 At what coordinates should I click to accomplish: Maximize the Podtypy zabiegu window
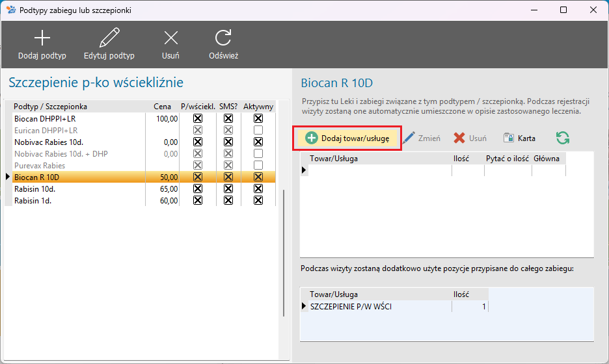563,10
